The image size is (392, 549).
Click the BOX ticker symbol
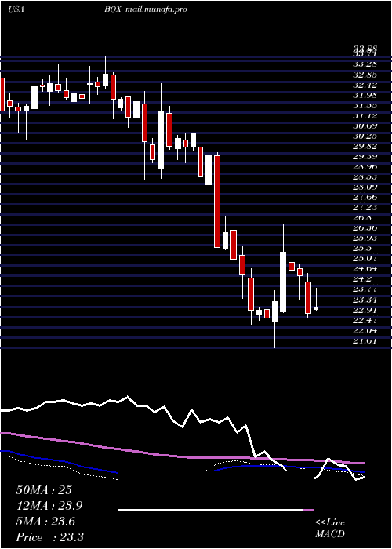click(x=112, y=9)
